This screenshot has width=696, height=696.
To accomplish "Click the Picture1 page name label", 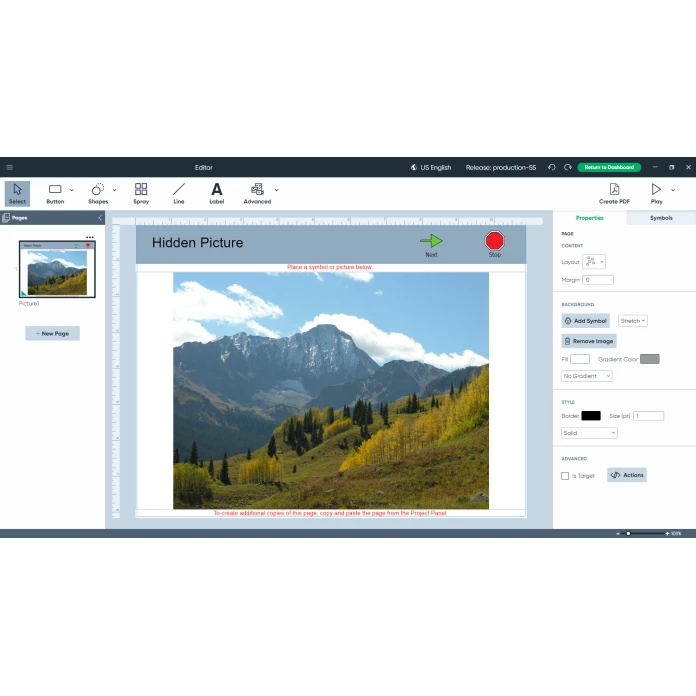I will (x=29, y=304).
